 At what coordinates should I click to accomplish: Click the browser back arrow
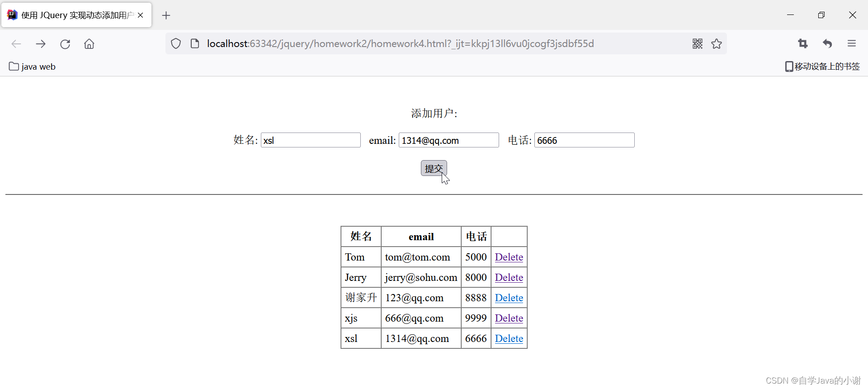(x=16, y=44)
